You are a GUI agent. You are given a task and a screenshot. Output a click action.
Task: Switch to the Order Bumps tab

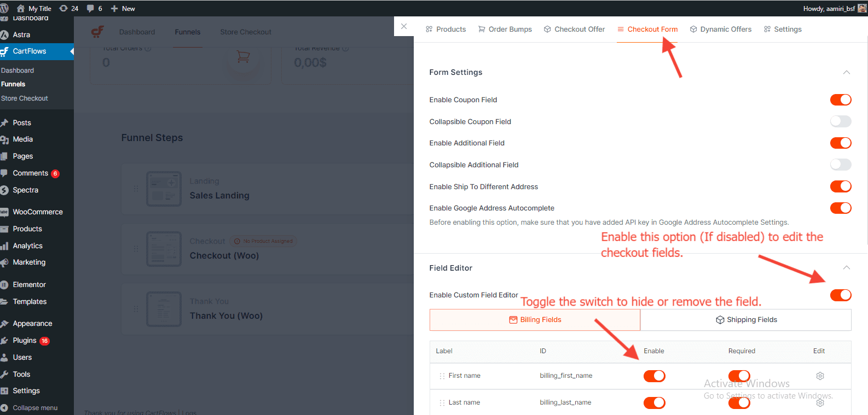505,30
